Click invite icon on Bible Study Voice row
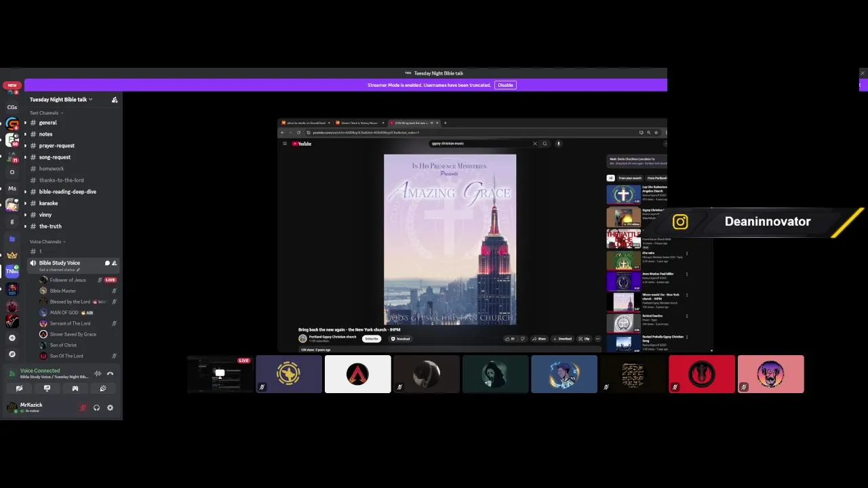This screenshot has width=868, height=488. [x=114, y=263]
